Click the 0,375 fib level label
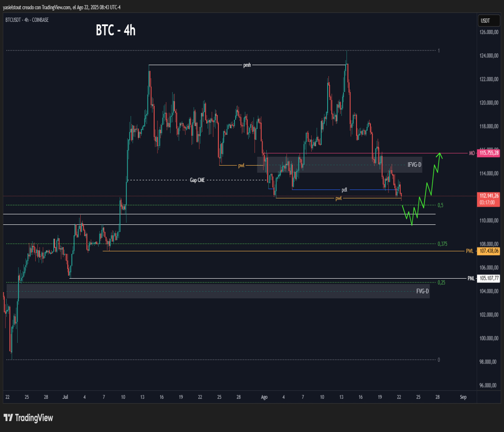 [x=442, y=244]
